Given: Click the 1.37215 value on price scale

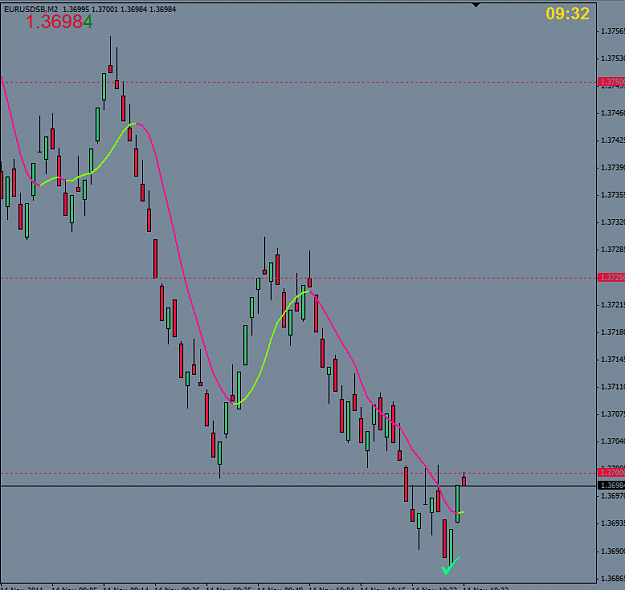Looking at the screenshot, I should (x=613, y=305).
